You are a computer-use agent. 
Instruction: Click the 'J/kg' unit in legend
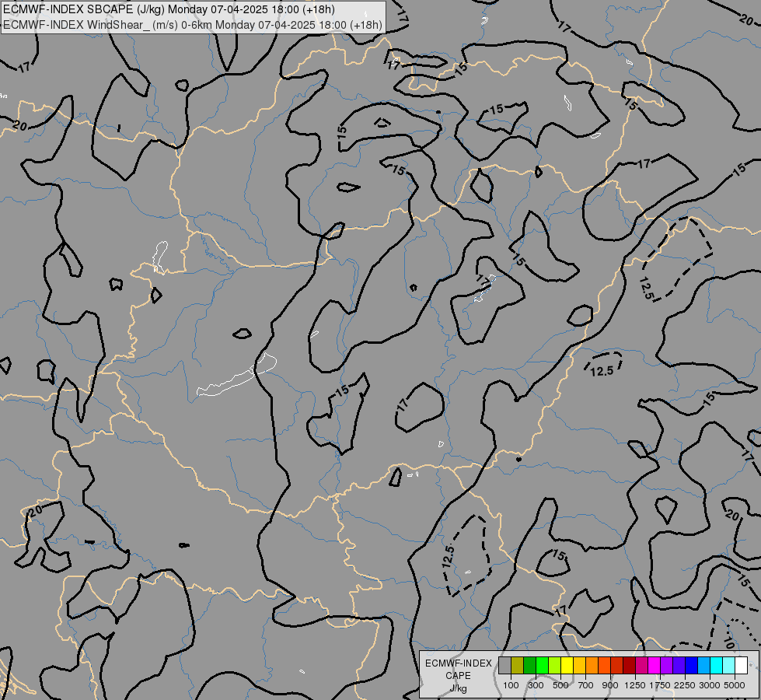(458, 688)
